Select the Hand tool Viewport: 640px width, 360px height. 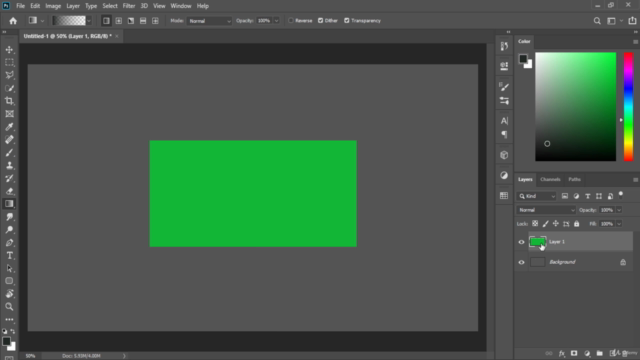pos(9,294)
